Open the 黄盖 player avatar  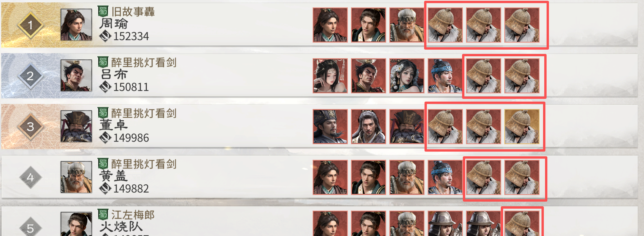(76, 177)
